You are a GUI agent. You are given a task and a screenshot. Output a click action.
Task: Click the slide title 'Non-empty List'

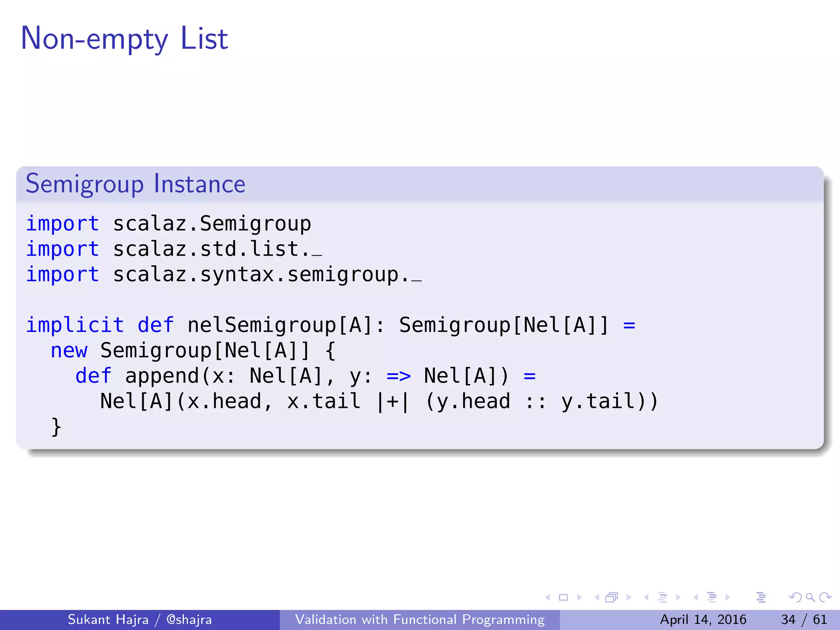124,39
